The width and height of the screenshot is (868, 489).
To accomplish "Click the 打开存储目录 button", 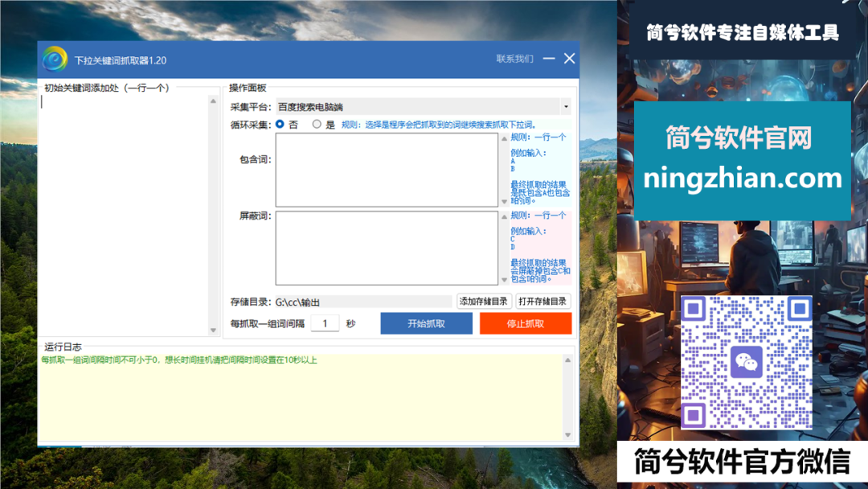I will 542,302.
